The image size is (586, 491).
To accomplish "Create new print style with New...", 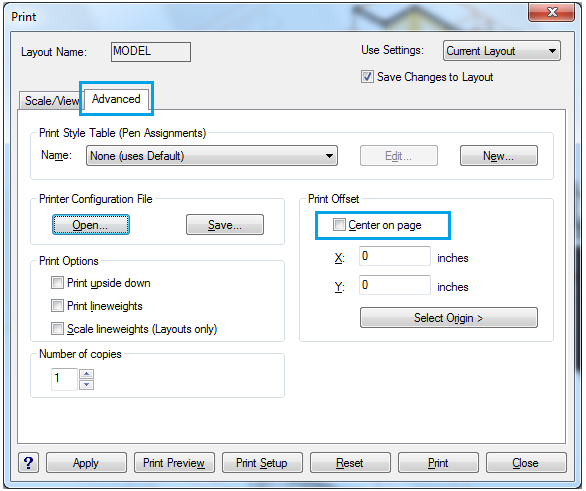I will coord(499,156).
